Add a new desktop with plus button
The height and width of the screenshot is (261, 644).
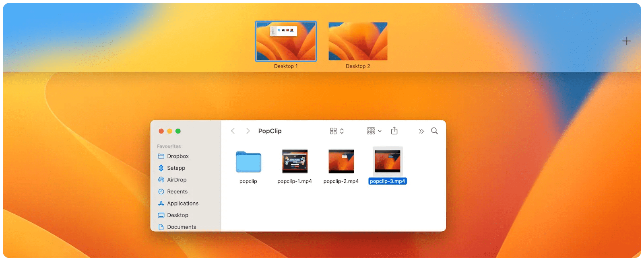click(x=626, y=41)
